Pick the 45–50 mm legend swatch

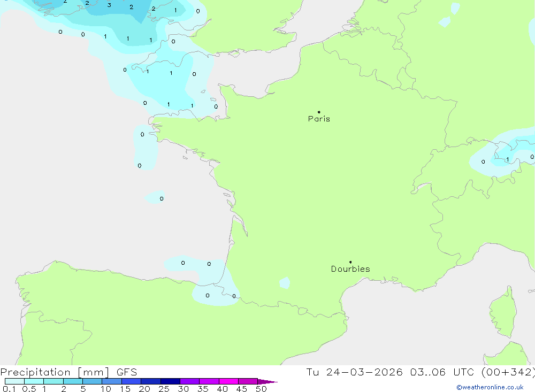tap(248, 381)
